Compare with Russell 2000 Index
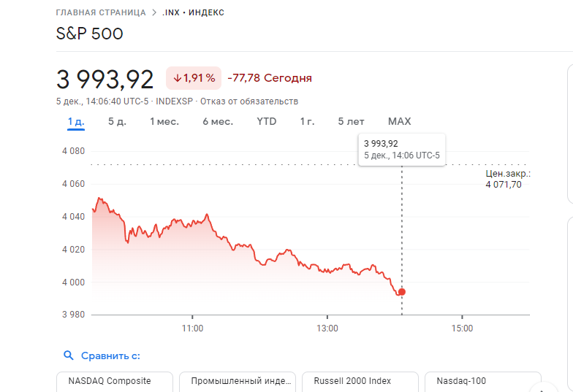Screen dimensions: 573x392 (360, 382)
